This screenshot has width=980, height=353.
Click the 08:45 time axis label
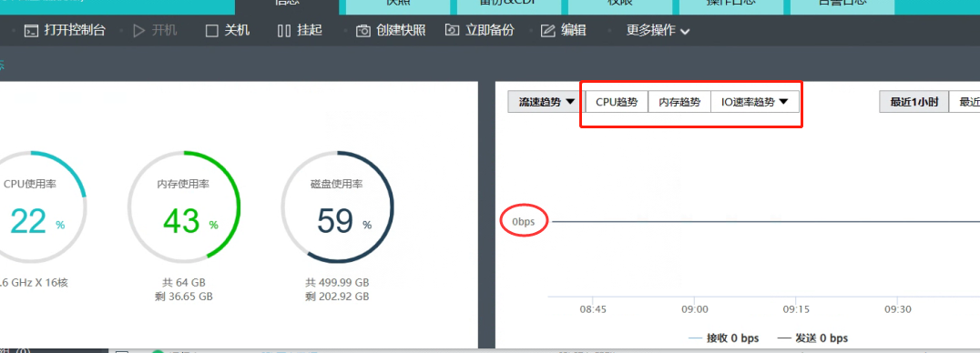click(593, 309)
